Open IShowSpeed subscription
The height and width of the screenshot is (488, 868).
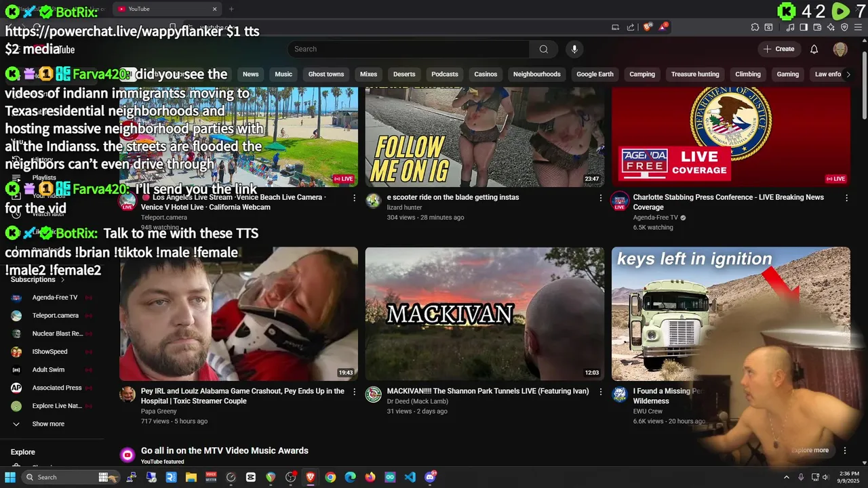(x=50, y=352)
